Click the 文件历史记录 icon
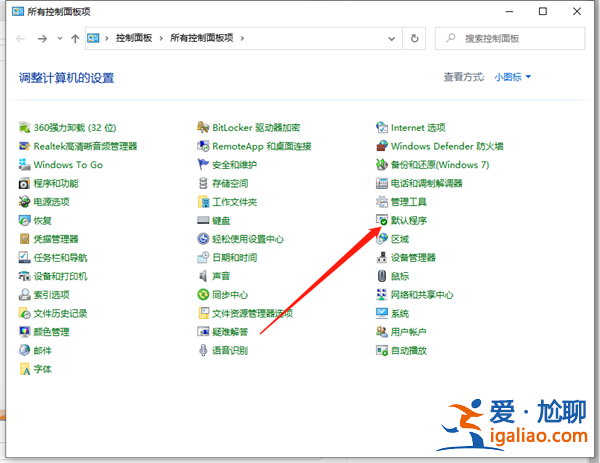The height and width of the screenshot is (463, 600). pyautogui.click(x=24, y=313)
